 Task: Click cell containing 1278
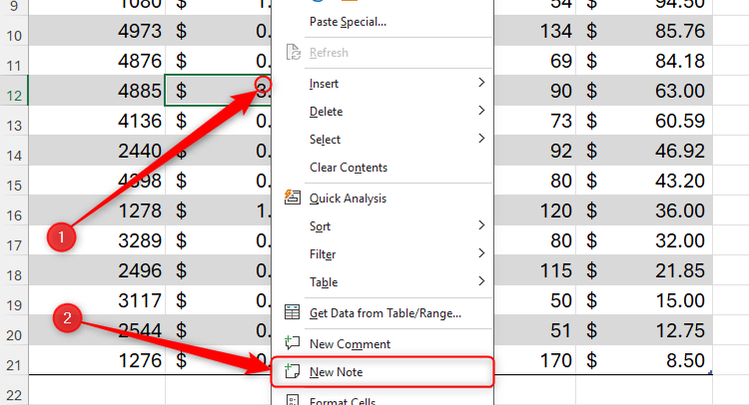97,211
